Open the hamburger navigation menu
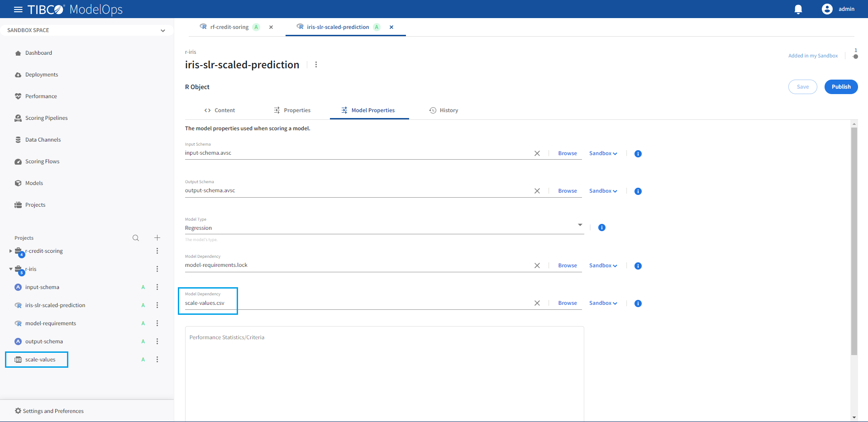Screen dimensions: 868x422 [18, 9]
